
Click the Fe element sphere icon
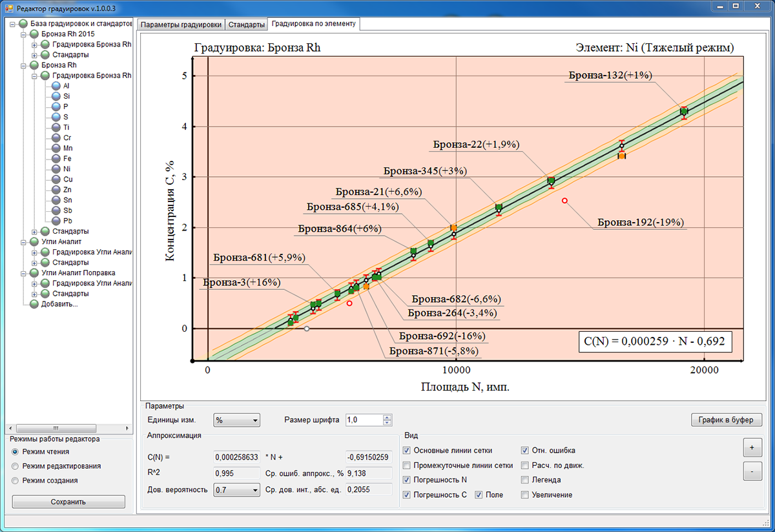tap(56, 158)
